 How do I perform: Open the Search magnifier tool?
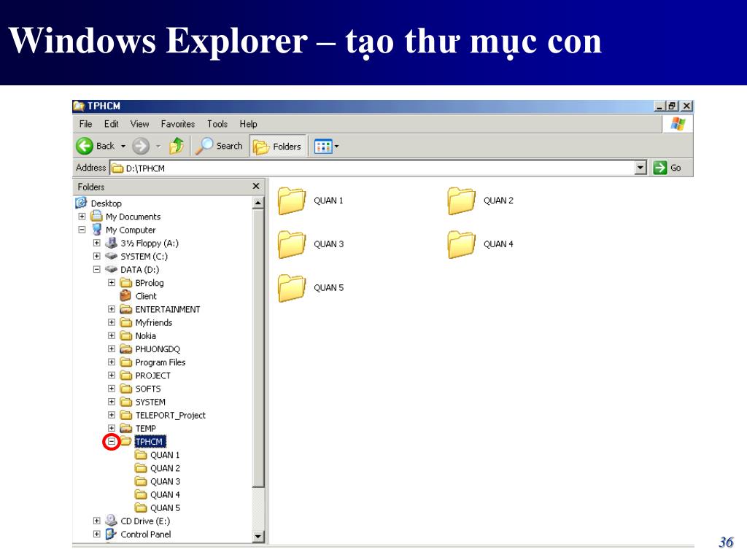(219, 146)
